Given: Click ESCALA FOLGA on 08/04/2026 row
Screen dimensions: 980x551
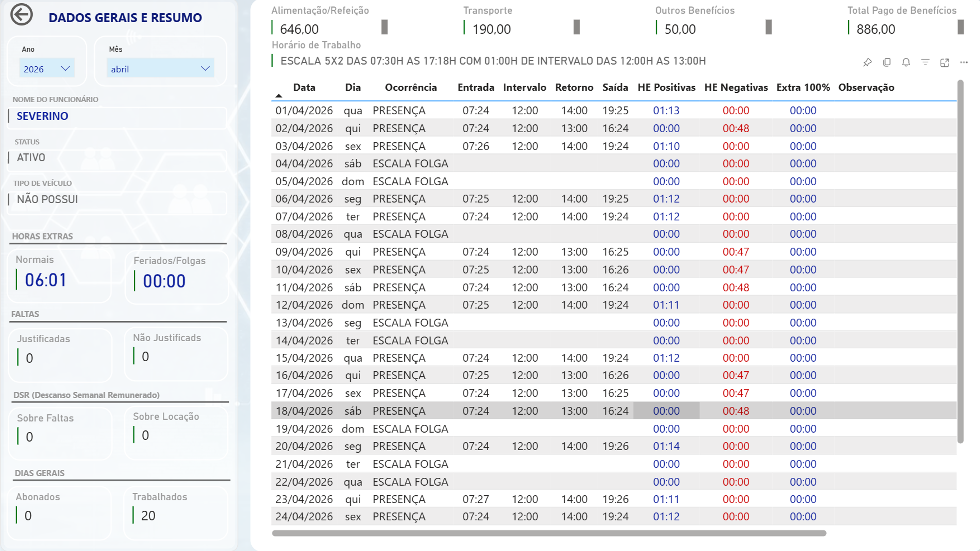Looking at the screenshot, I should click(410, 234).
